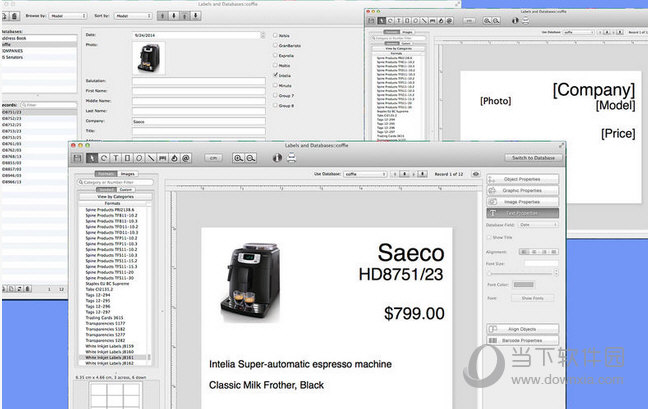Image resolution: width=648 pixels, height=409 pixels.
Task: Switch to the Formats tab in front window
Action: [x=106, y=174]
